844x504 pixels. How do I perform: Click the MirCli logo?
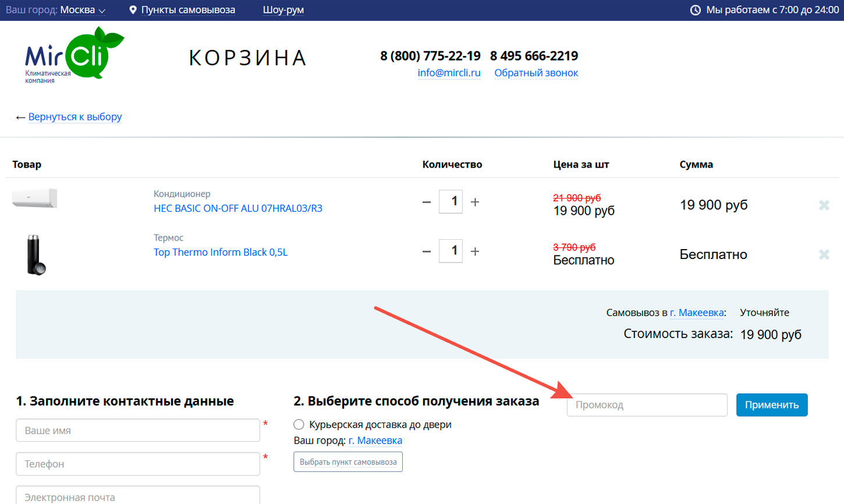(75, 55)
